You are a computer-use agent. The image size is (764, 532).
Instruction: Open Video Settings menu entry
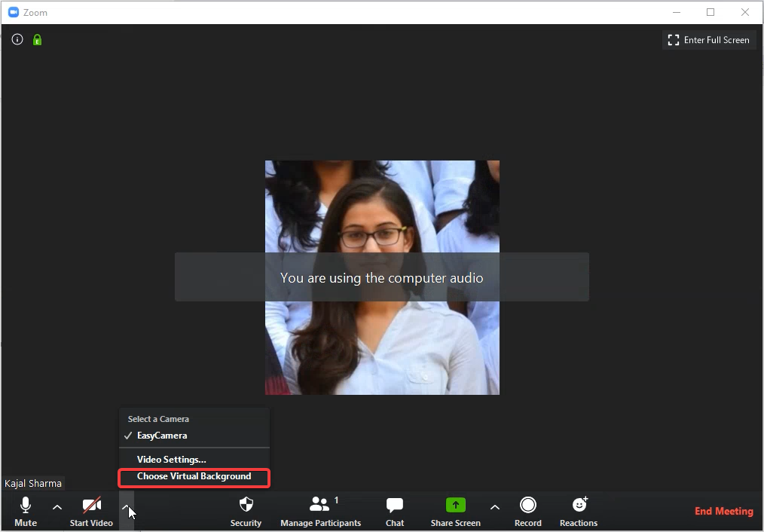click(x=171, y=459)
